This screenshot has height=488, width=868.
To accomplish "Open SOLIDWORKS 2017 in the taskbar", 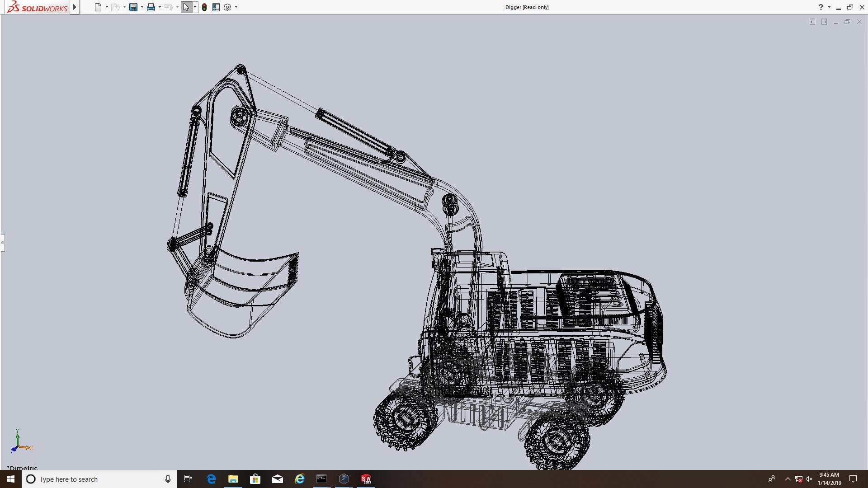I will pos(366,479).
